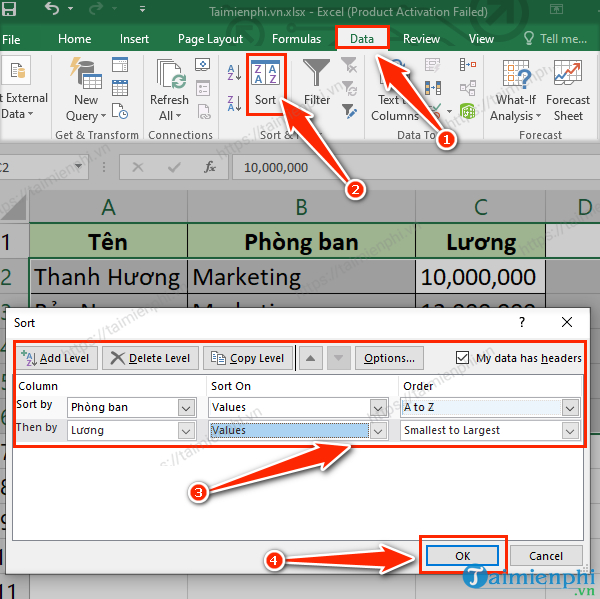Click the Redo arrow icon
Image resolution: width=600 pixels, height=599 pixels.
[95, 8]
